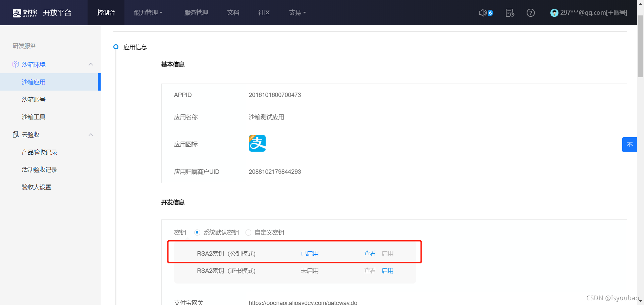
Task: Click the APPID value 2016101600700473
Action: (x=275, y=95)
